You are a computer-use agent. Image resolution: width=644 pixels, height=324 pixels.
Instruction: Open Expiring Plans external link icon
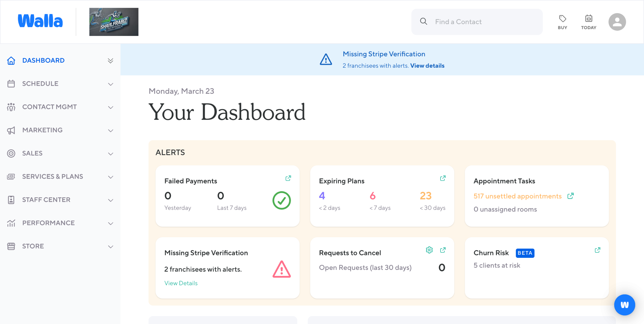[x=443, y=178]
